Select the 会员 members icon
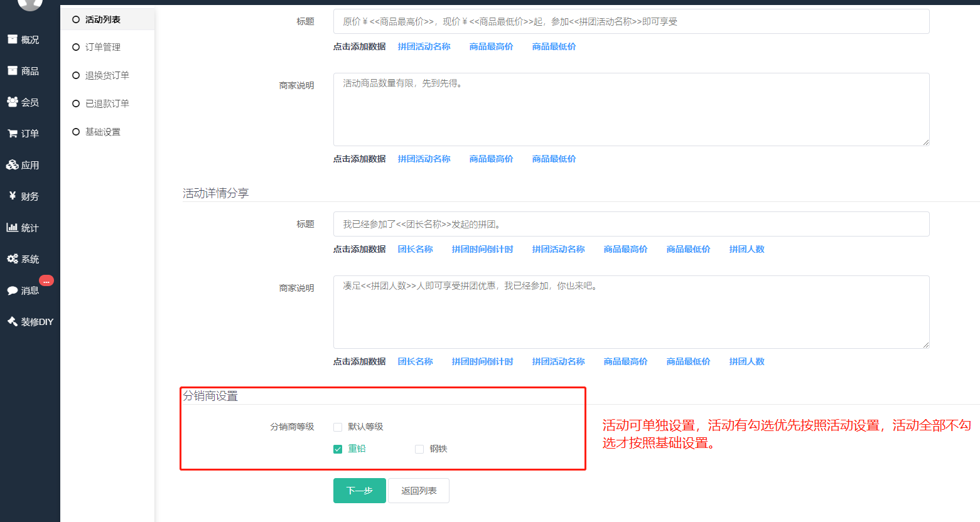980x522 pixels. [x=13, y=102]
